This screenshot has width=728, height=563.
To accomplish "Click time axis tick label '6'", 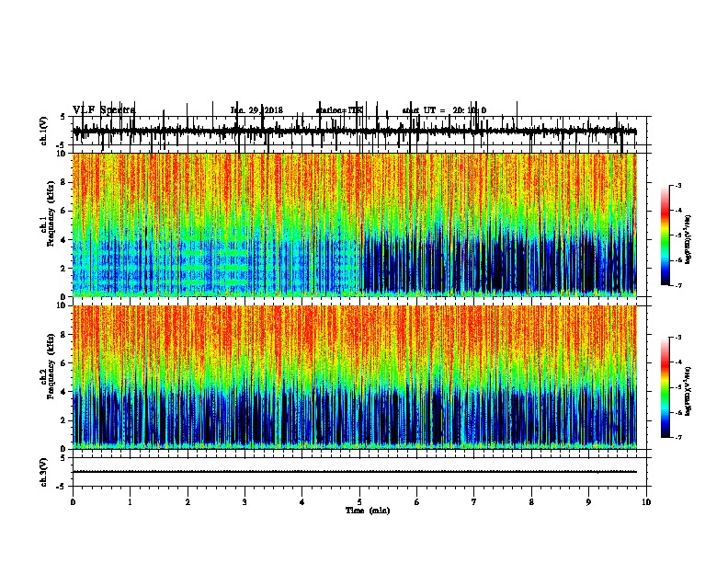I will 417,502.
